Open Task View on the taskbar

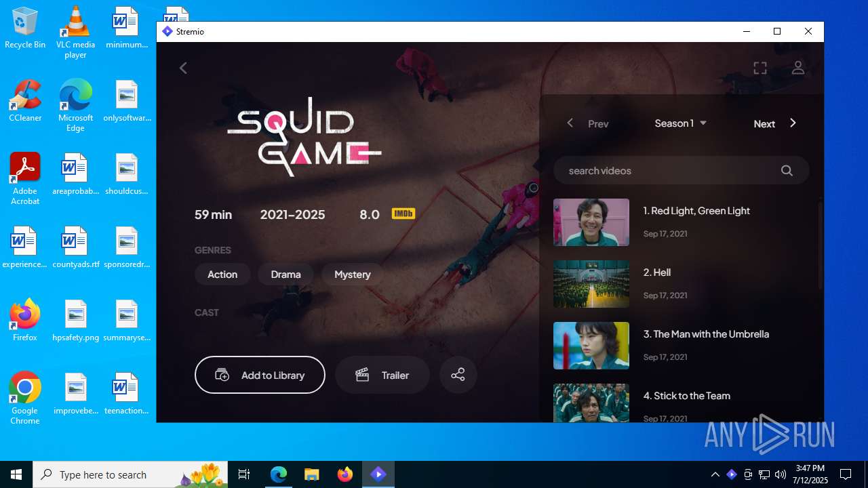[x=245, y=474]
